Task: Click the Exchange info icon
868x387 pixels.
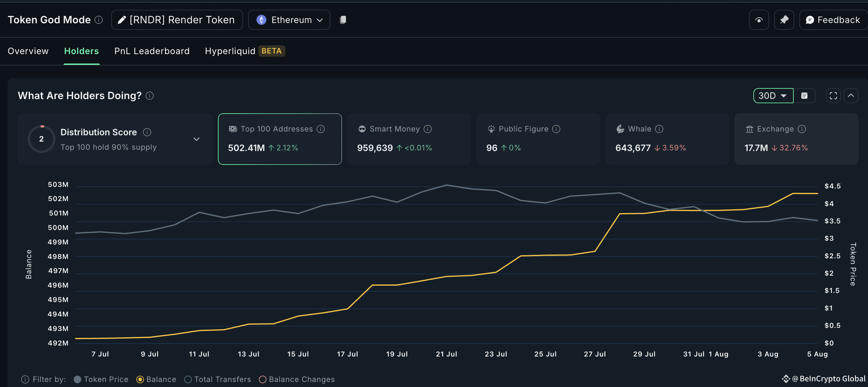Action: (802, 129)
